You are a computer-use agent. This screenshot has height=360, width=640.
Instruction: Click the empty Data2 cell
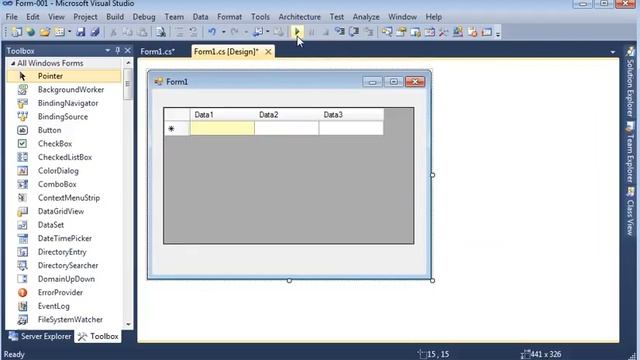click(287, 128)
